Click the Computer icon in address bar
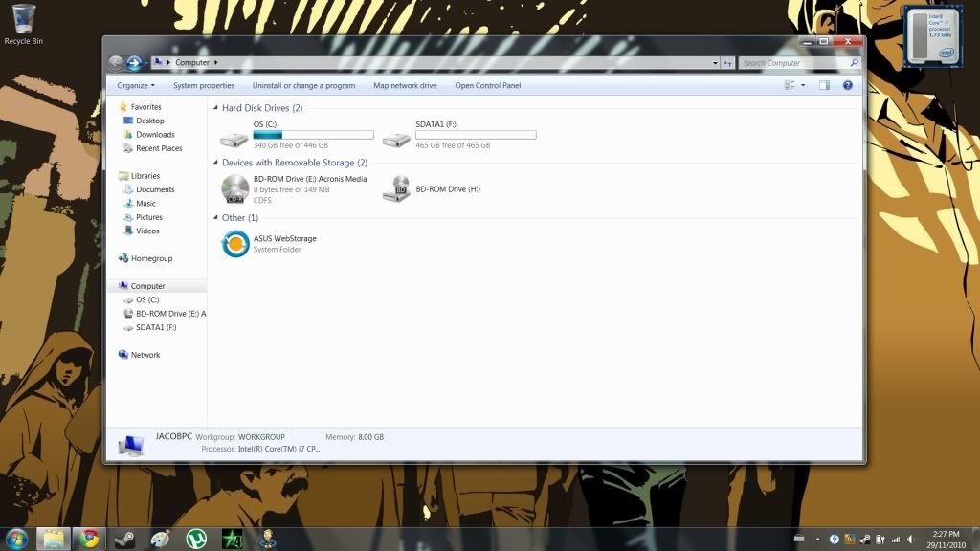The height and width of the screenshot is (551, 980). click(x=158, y=62)
